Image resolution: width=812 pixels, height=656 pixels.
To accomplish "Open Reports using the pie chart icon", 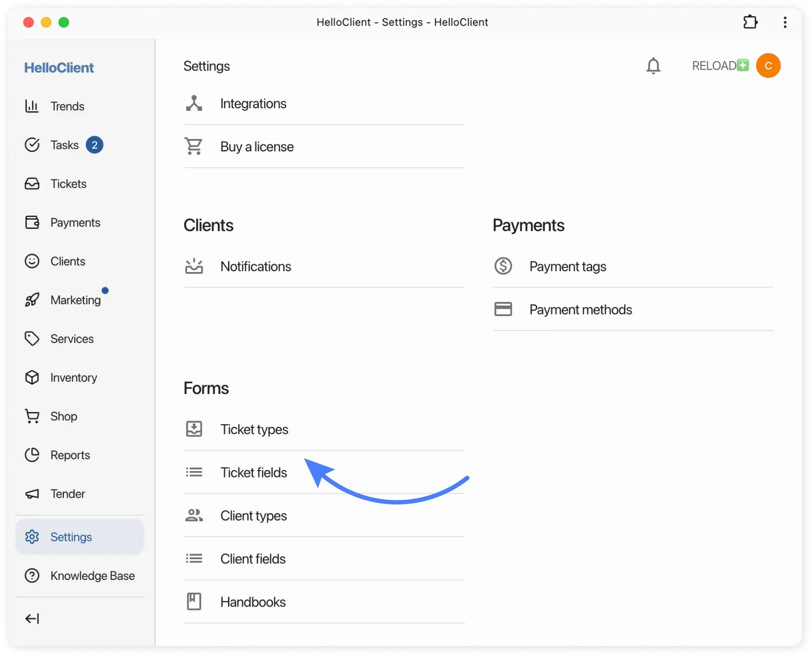I will point(31,455).
